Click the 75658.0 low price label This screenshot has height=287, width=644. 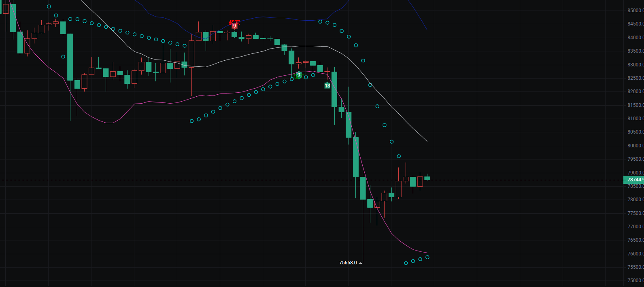(x=348, y=263)
